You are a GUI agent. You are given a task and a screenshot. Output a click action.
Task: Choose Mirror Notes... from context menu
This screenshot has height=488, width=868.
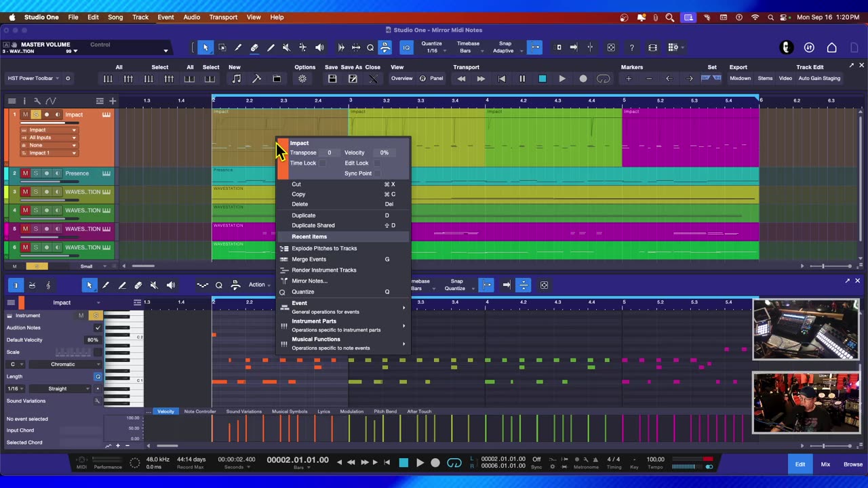[343, 281]
